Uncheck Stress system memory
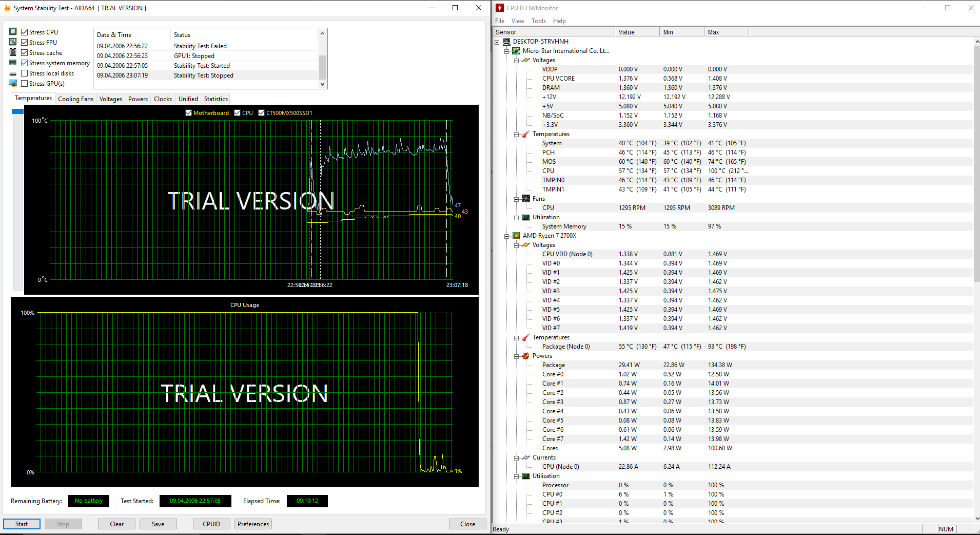Image resolution: width=980 pixels, height=535 pixels. [x=24, y=63]
